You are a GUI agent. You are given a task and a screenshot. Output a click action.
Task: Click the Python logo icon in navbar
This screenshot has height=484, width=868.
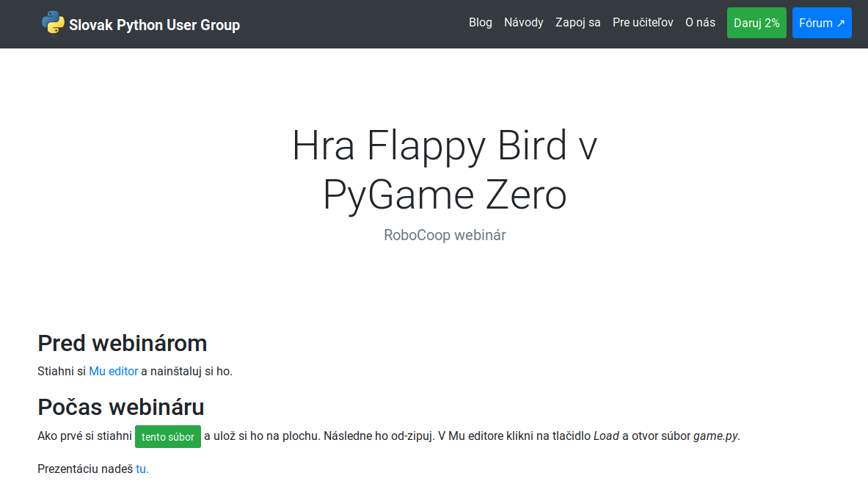53,23
